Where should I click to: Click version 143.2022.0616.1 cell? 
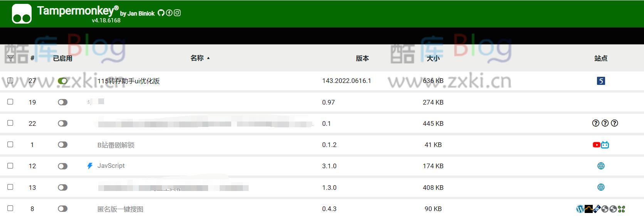coord(346,81)
